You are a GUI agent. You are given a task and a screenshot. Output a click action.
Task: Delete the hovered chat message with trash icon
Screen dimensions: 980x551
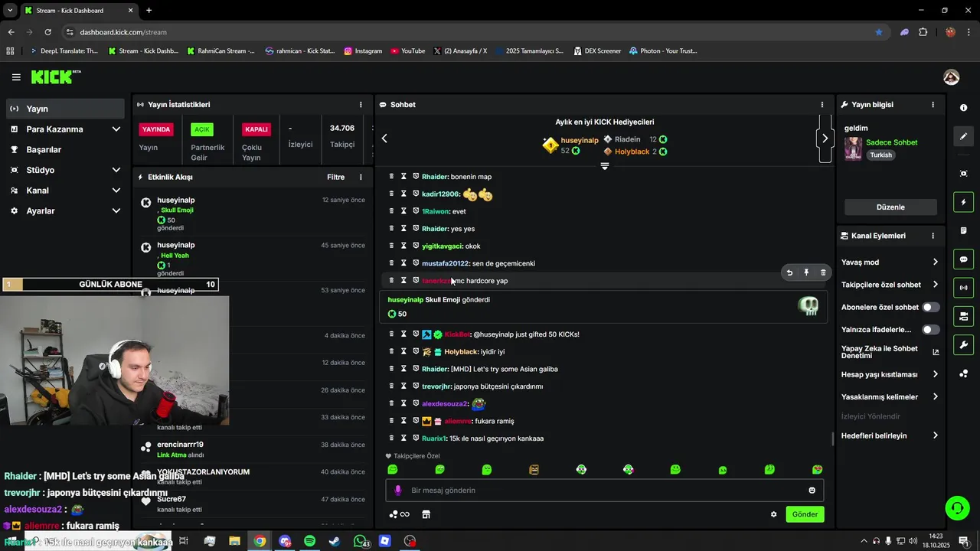(823, 272)
